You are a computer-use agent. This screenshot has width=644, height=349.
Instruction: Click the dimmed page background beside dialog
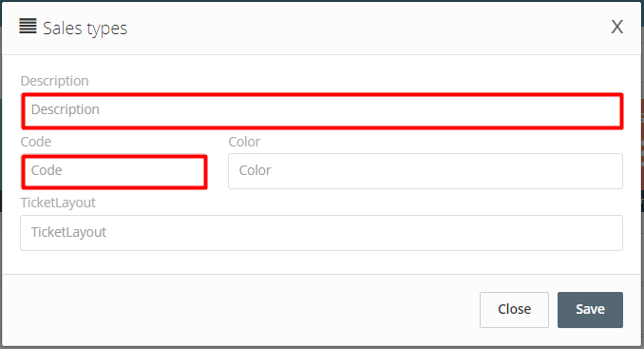(x=642, y=165)
